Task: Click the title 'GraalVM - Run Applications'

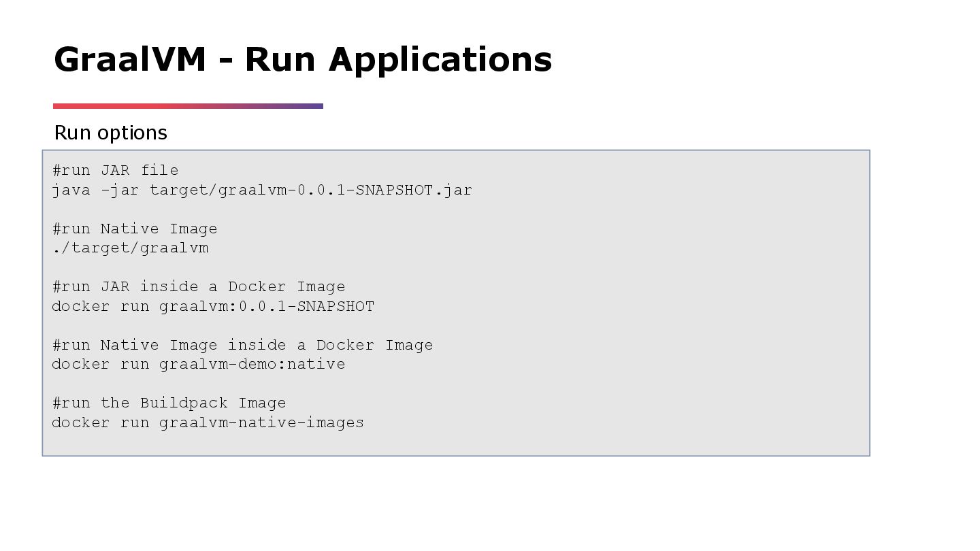Action: 303,59
